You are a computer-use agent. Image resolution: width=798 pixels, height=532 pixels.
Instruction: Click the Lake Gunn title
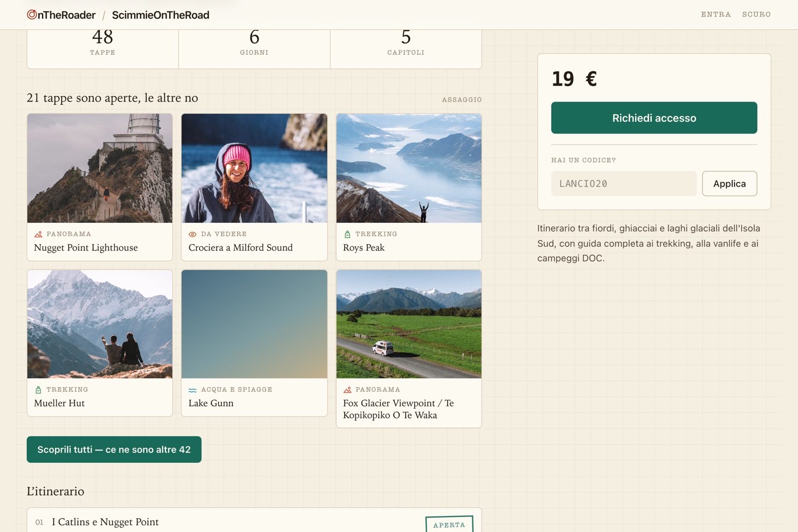tap(211, 403)
